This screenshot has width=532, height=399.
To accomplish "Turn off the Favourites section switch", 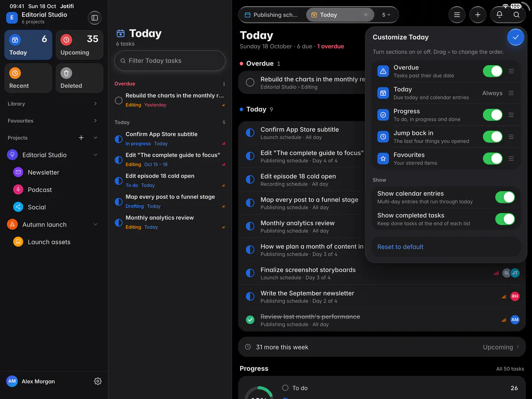I will pyautogui.click(x=493, y=158).
